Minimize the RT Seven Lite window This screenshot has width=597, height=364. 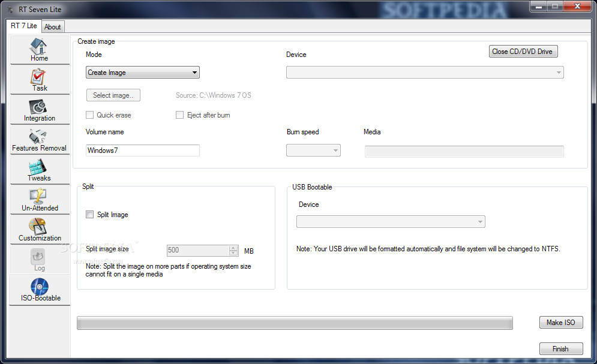pyautogui.click(x=539, y=6)
